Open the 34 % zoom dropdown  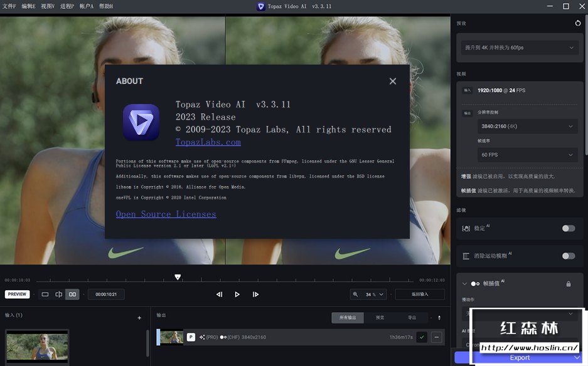[x=374, y=295]
